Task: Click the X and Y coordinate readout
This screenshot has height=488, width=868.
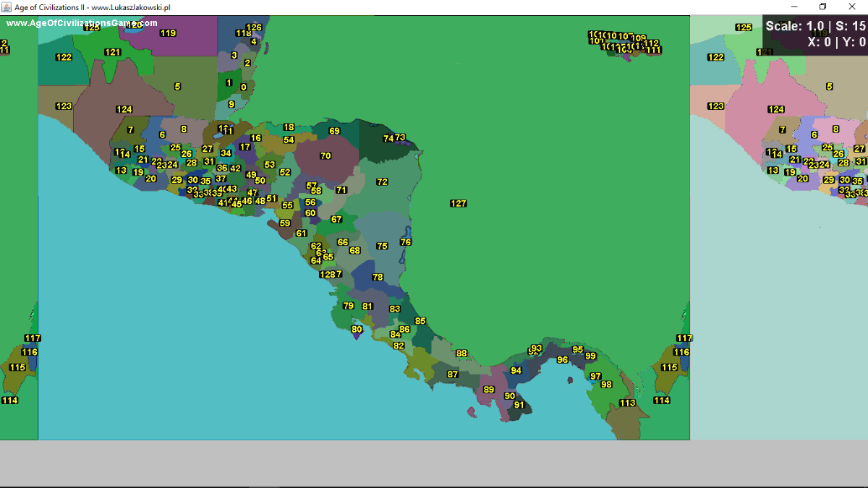Action: pos(837,42)
